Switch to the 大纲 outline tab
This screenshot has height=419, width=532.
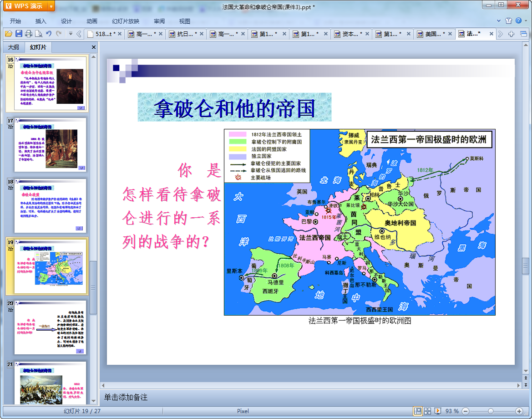[14, 47]
